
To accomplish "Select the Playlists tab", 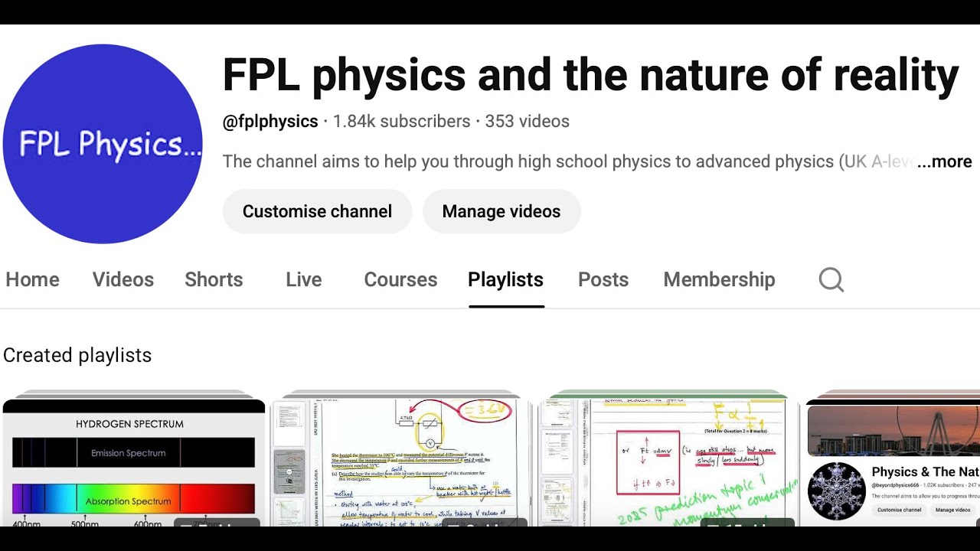I will [505, 279].
